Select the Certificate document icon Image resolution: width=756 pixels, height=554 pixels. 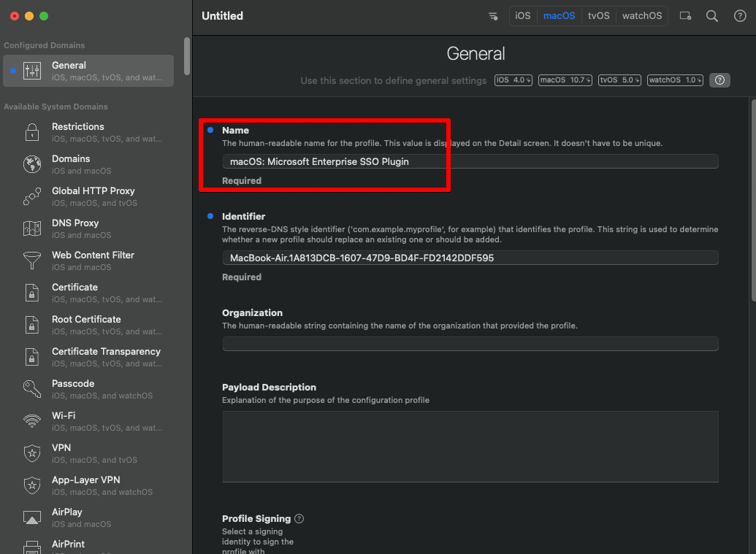pyautogui.click(x=32, y=293)
